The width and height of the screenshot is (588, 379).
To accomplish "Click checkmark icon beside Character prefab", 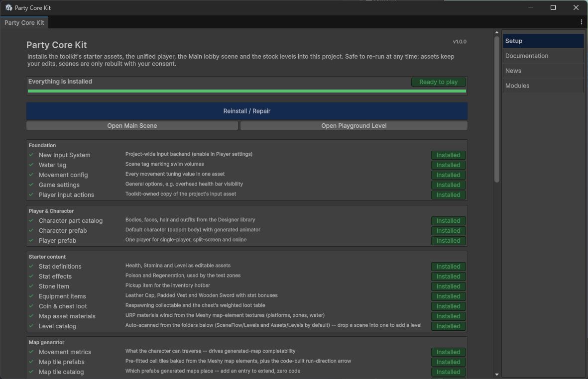I will coord(31,230).
